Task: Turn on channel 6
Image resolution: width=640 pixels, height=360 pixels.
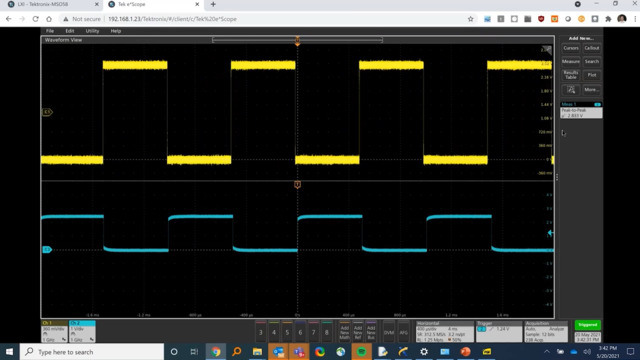Action: coord(300,332)
